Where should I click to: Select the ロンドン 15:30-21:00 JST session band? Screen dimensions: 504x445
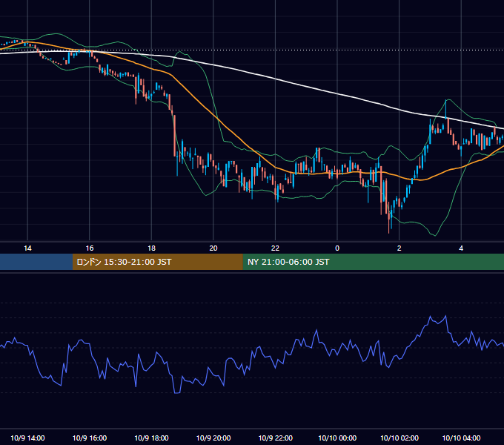157,262
